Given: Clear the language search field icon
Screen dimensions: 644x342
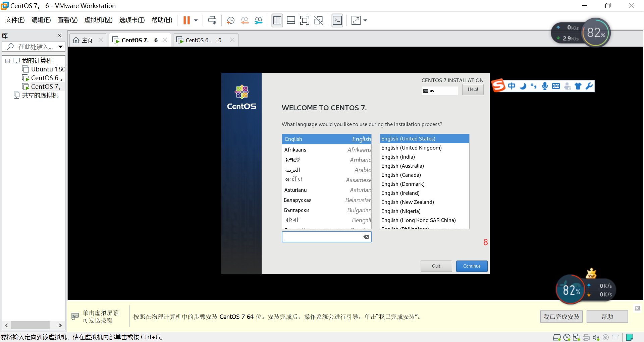Looking at the screenshot, I should coord(366,237).
